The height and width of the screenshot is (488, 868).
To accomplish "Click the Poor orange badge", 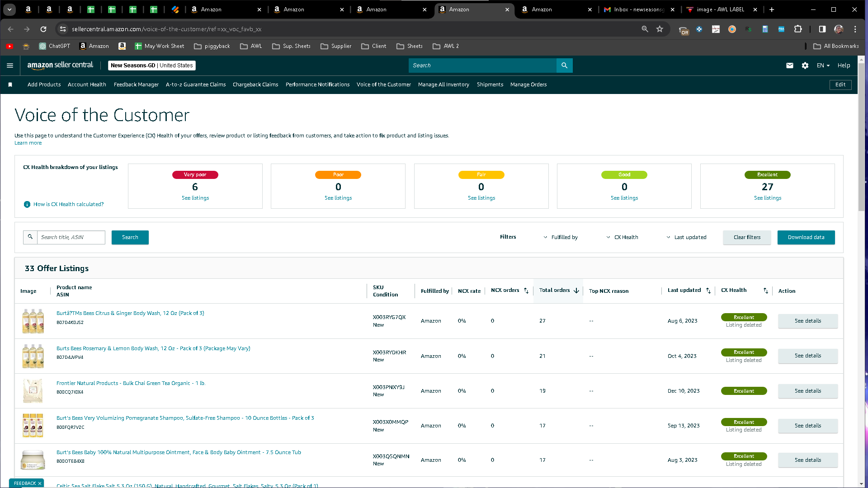I will tap(338, 175).
